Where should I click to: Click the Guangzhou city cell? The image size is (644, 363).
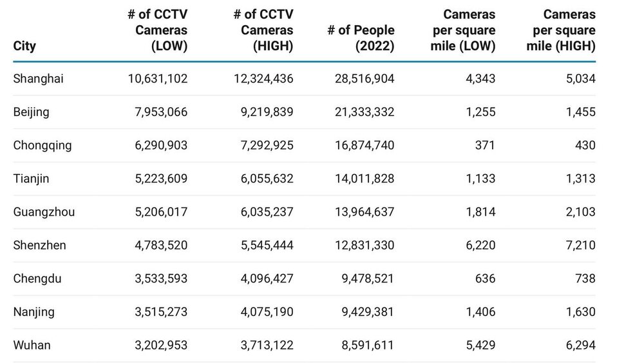coord(44,211)
